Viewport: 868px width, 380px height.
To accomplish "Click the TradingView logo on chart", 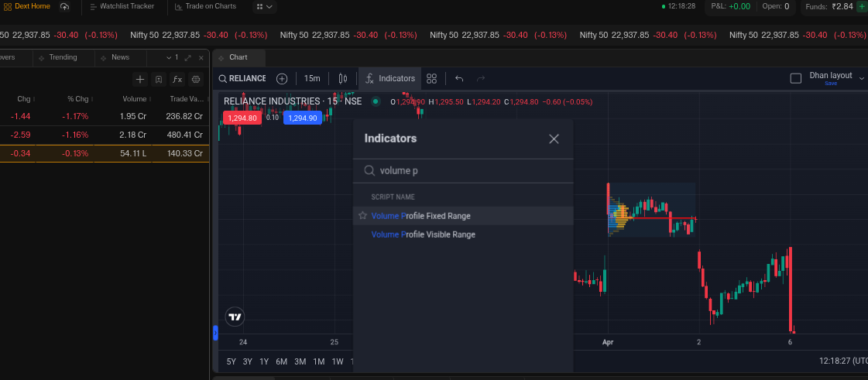I will (235, 317).
